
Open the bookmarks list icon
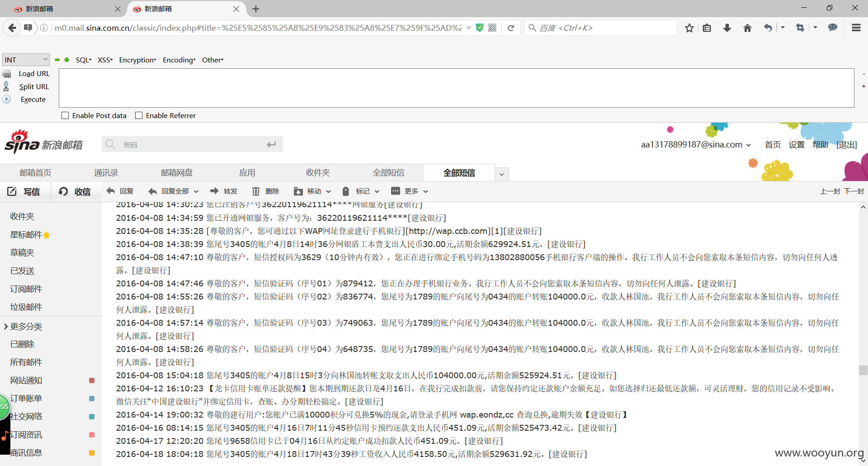point(707,28)
